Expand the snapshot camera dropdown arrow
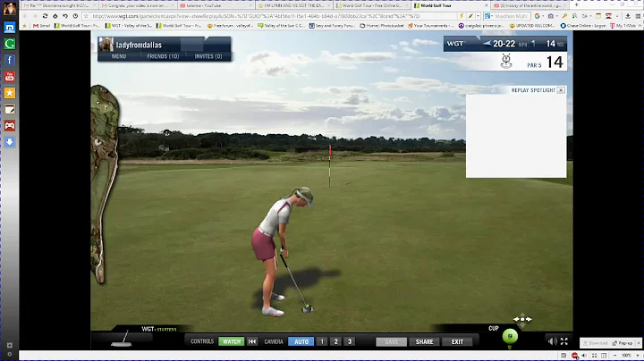The image size is (644, 361). pos(556,16)
